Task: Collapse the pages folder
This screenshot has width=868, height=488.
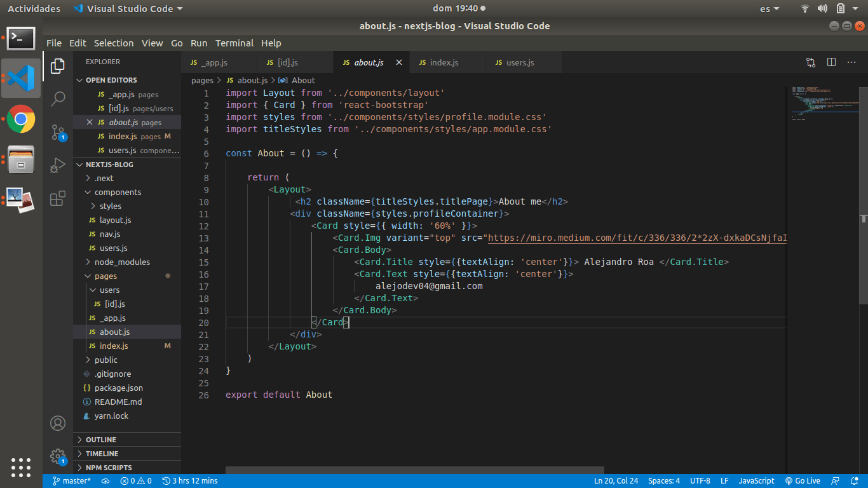Action: click(105, 276)
